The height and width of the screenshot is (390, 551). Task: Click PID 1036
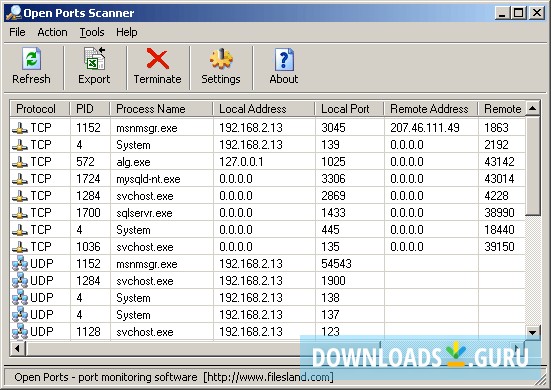click(x=88, y=247)
